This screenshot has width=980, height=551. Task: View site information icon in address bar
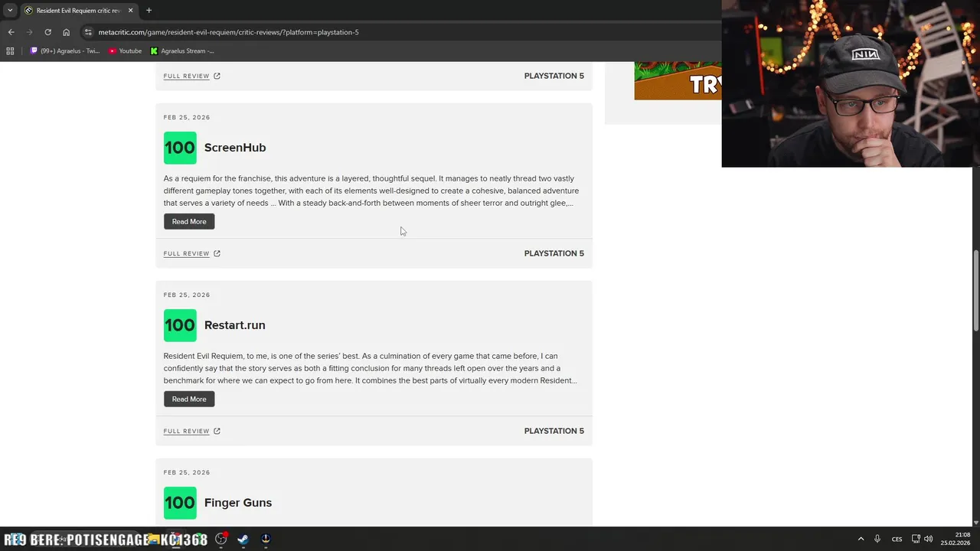tap(88, 32)
